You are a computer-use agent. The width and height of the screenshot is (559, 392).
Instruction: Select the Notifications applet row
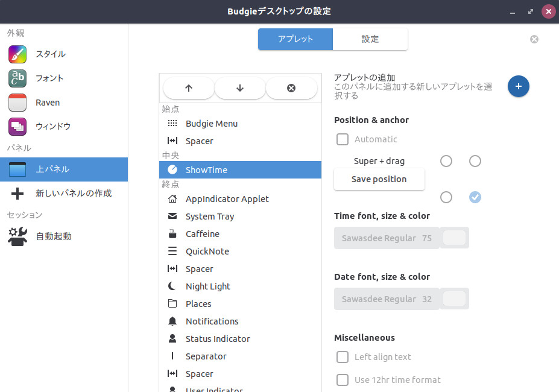(x=240, y=321)
